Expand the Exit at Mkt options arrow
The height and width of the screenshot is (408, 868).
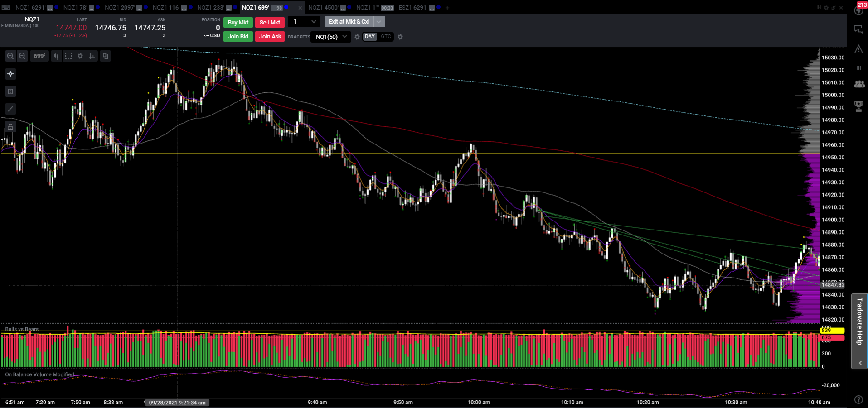click(379, 22)
